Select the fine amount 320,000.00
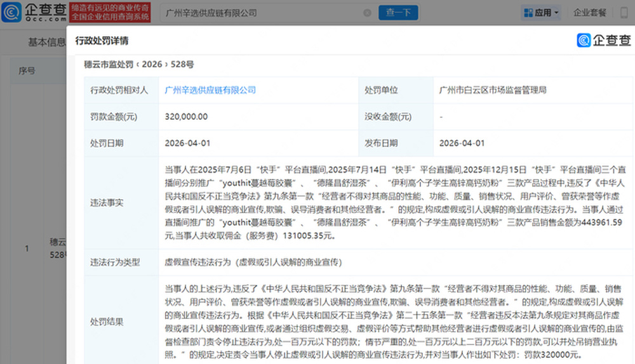Viewport: 635px width, 364px height. [x=186, y=117]
